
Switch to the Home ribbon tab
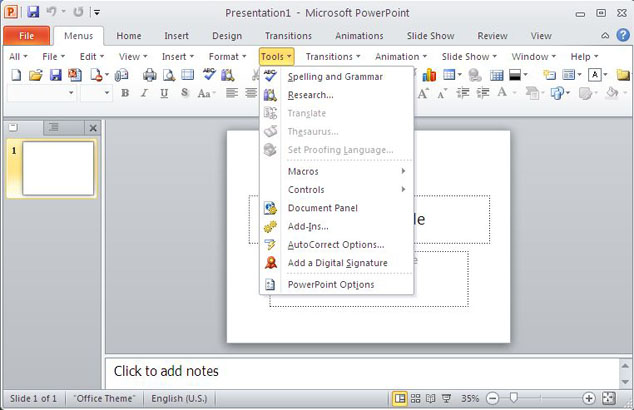[129, 36]
